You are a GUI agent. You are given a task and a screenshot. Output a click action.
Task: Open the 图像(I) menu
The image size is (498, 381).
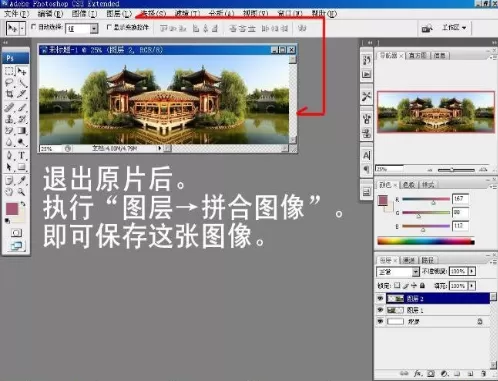click(x=84, y=14)
